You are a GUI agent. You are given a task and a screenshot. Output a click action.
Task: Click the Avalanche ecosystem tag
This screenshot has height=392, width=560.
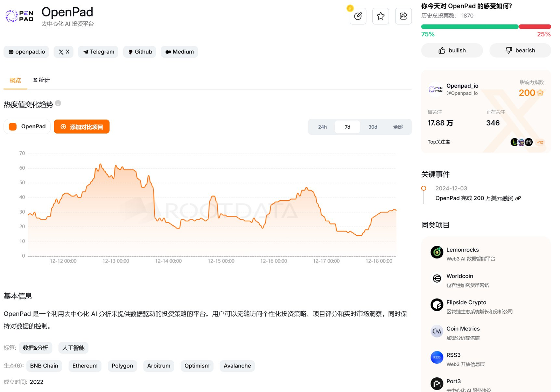click(x=237, y=366)
